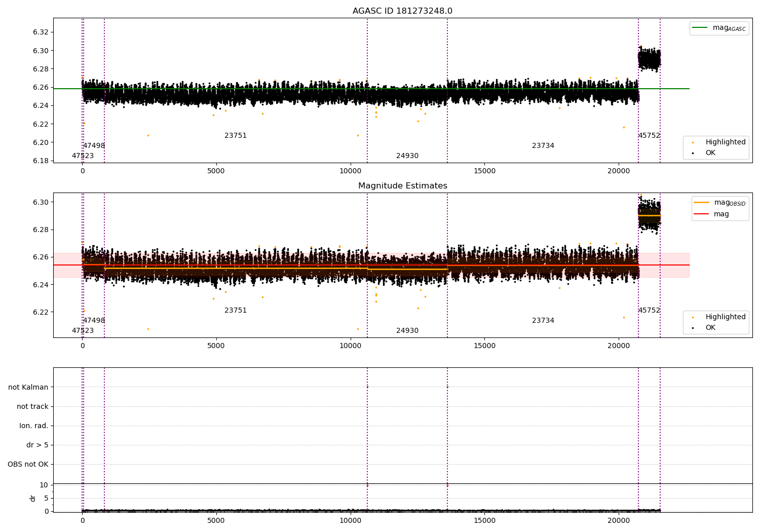
Task: Click the 'Ion. rad.' axis label
Action: pos(34,426)
